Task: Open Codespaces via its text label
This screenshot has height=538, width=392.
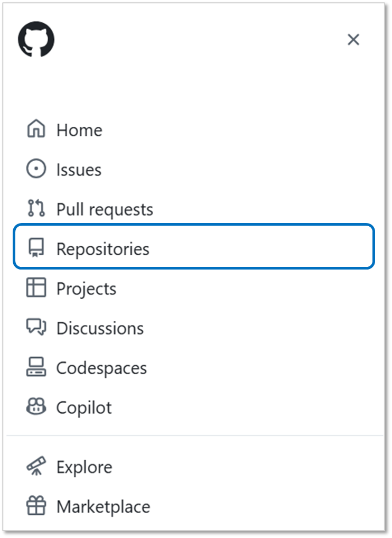Action: pos(101,368)
